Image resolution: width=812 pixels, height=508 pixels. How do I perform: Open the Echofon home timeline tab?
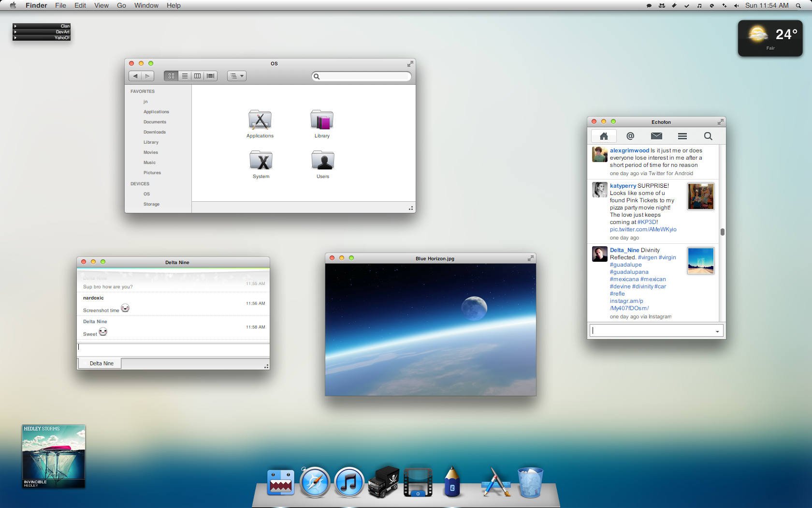coord(604,136)
